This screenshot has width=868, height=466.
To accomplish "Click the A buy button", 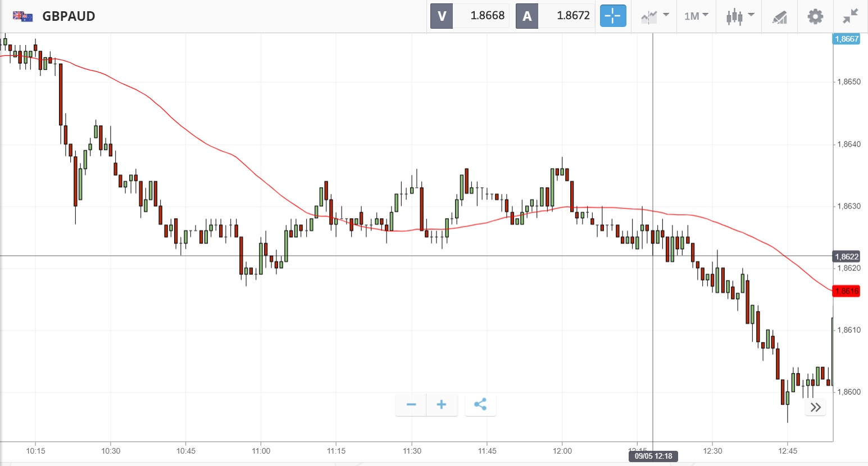I will coord(527,16).
